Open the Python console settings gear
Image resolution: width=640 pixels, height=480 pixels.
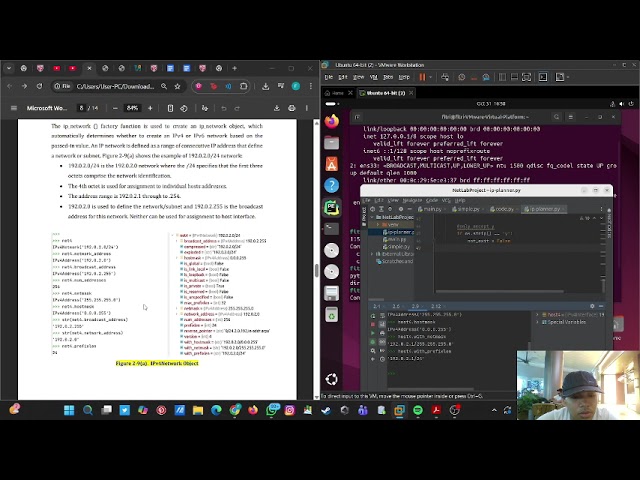[592, 306]
